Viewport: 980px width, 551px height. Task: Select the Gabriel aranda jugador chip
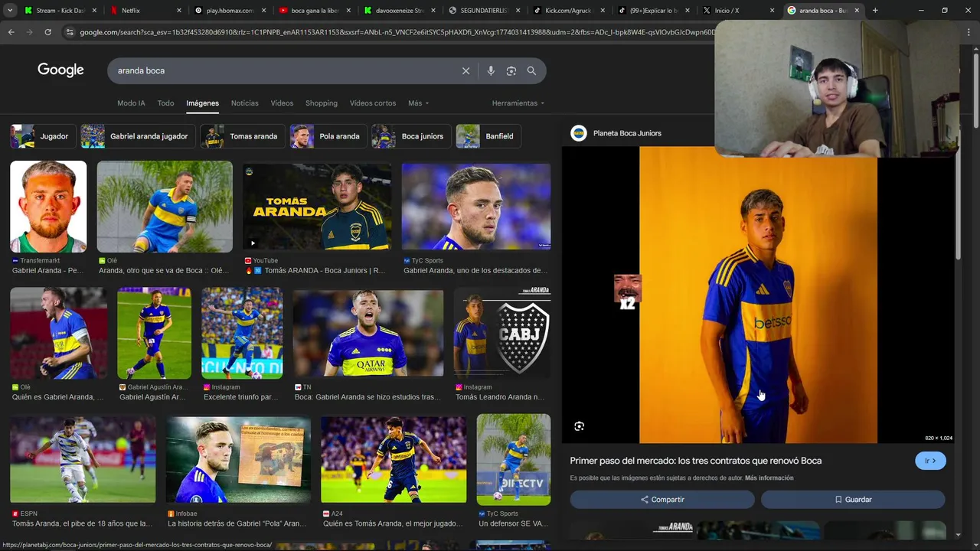[x=138, y=136]
